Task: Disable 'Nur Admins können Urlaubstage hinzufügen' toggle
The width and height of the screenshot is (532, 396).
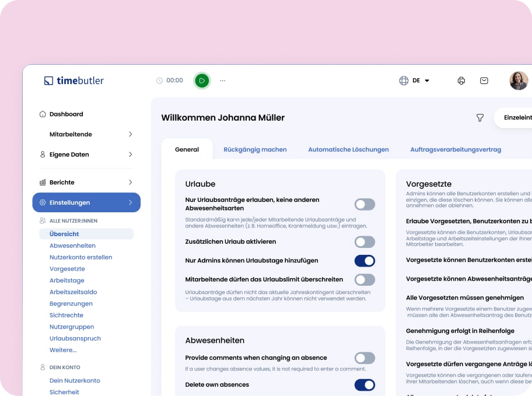Action: click(365, 261)
